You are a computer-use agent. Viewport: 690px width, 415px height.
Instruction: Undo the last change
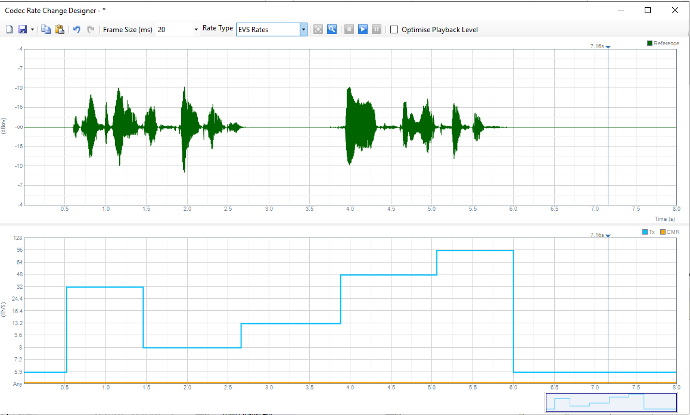[x=77, y=30]
